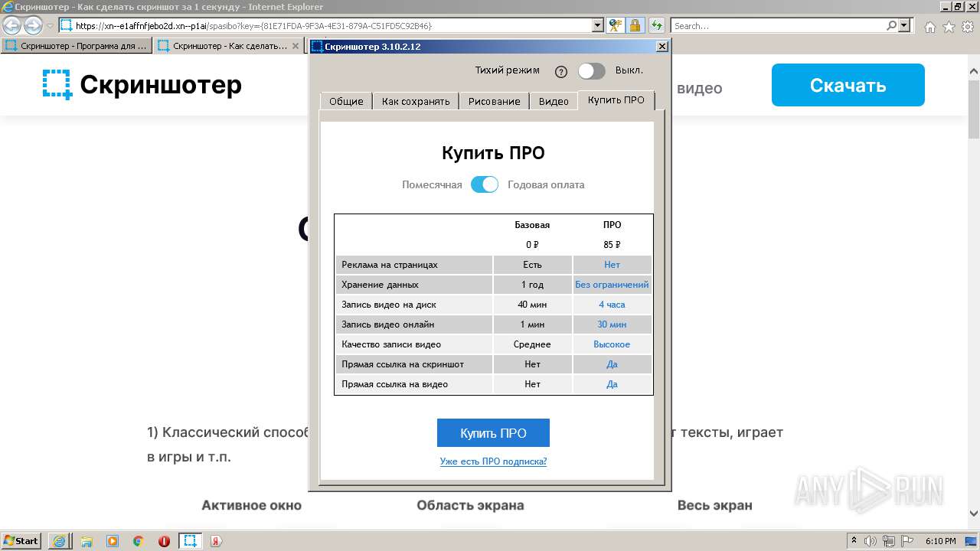
Task: Click the 4 часа cell
Action: [612, 305]
